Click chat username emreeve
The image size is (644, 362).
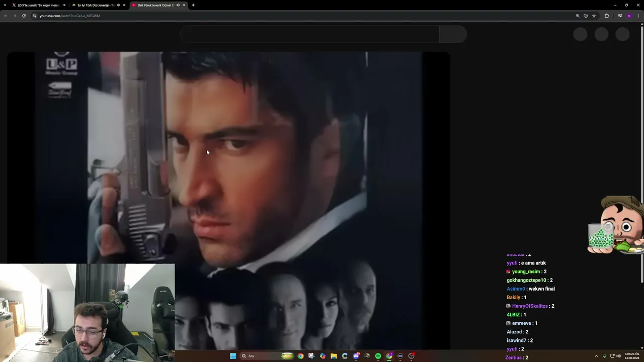[x=522, y=323]
